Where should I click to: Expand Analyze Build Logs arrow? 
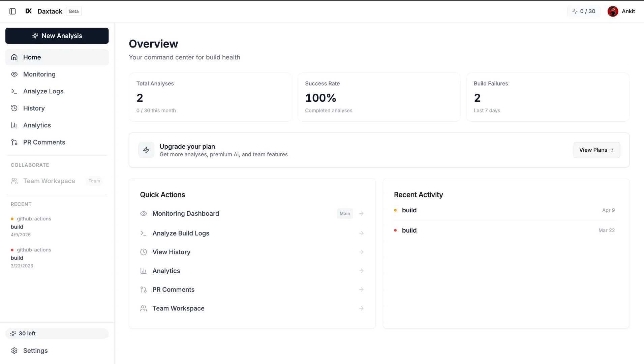coord(361,233)
